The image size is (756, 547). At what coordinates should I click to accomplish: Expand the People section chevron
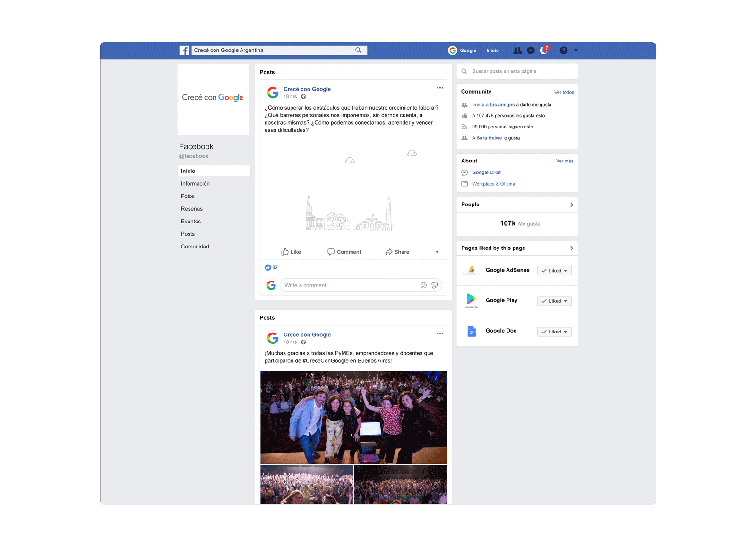[x=572, y=205]
